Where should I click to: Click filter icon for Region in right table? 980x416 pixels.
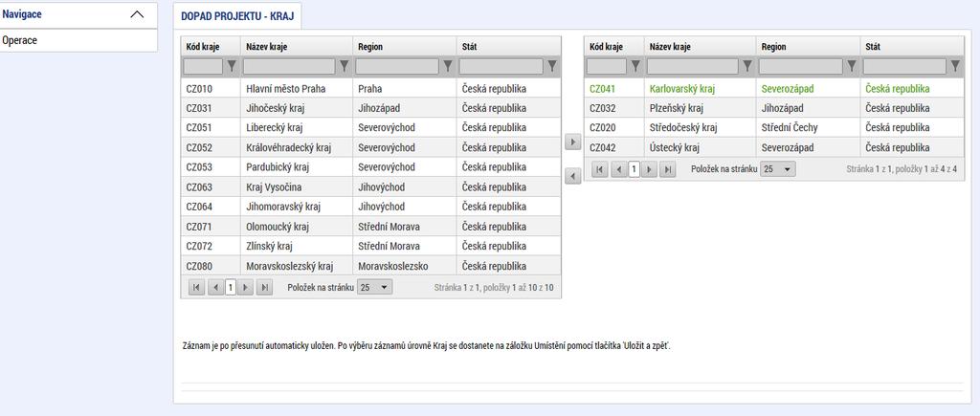coord(851,66)
